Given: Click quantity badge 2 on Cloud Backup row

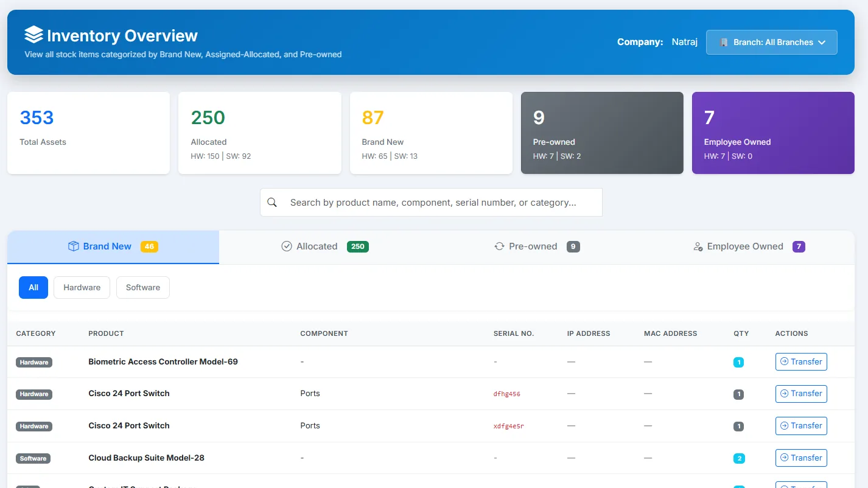Looking at the screenshot, I should pyautogui.click(x=739, y=458).
